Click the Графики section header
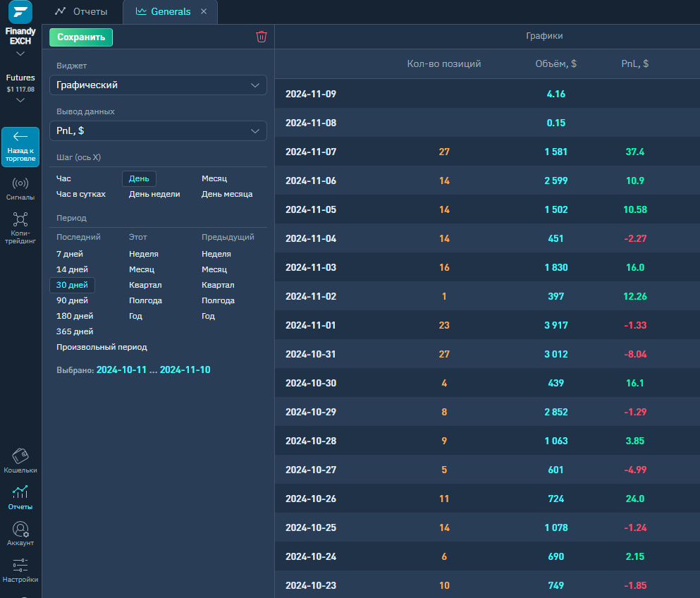This screenshot has height=598, width=700. (x=544, y=36)
